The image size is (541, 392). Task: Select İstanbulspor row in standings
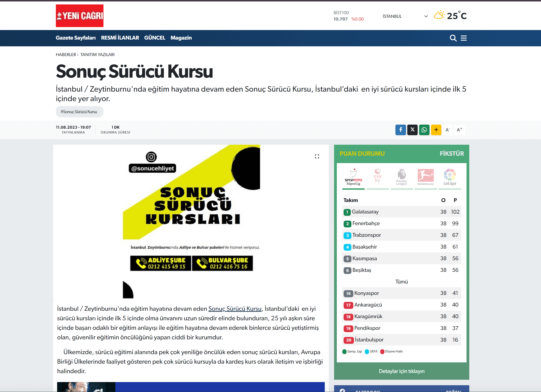coord(401,340)
